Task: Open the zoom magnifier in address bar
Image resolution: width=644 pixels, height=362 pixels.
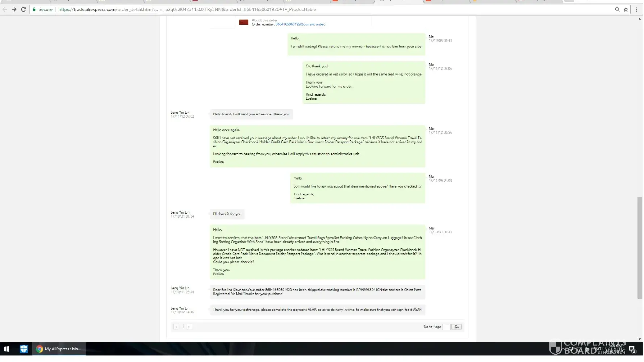Action: (617, 9)
